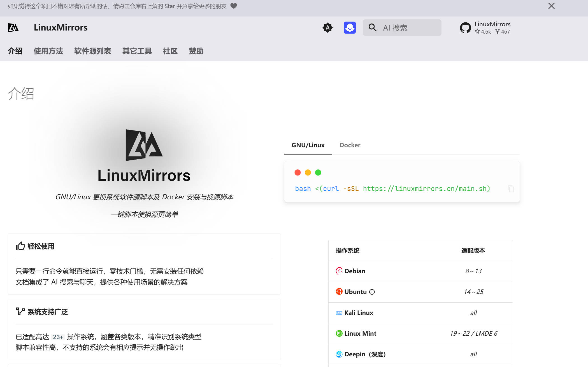Click the Deepin logo icon
Image resolution: width=588 pixels, height=367 pixels.
click(x=339, y=354)
